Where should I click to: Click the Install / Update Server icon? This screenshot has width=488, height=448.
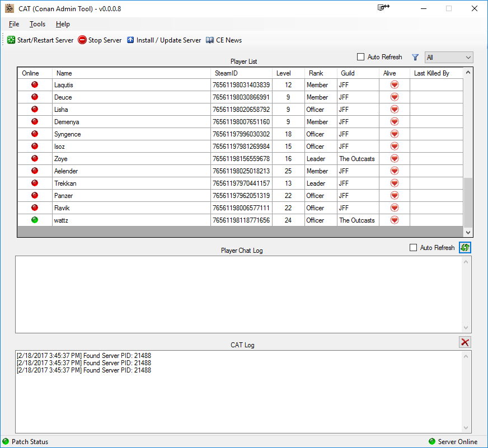(x=130, y=40)
